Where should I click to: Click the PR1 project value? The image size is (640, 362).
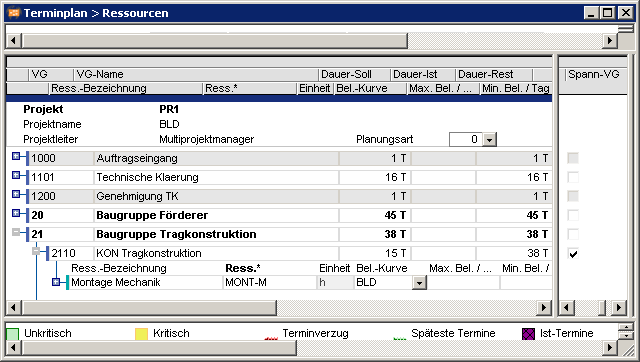[169, 109]
